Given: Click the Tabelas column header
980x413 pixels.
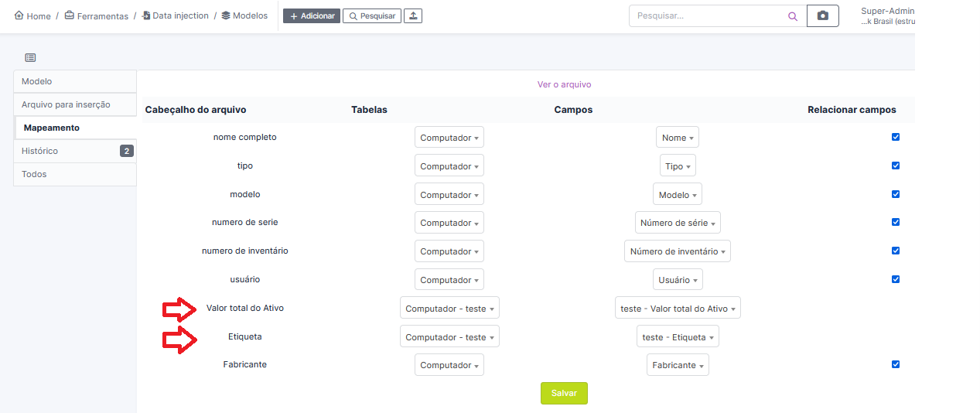Looking at the screenshot, I should coord(369,110).
